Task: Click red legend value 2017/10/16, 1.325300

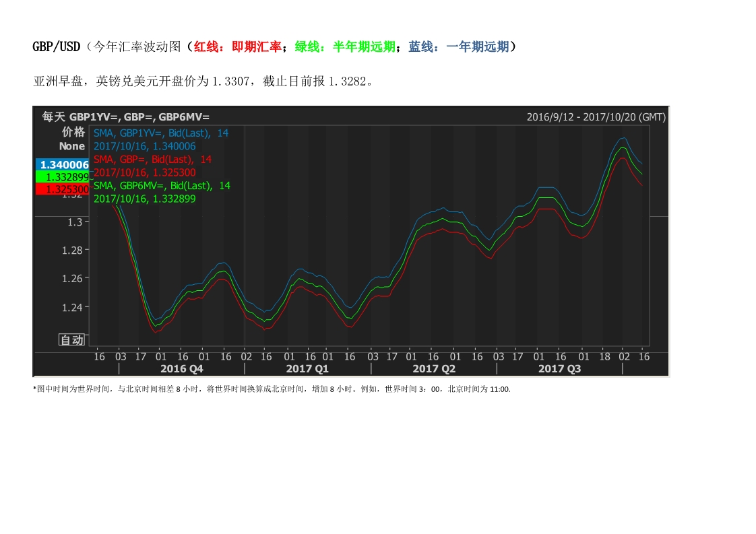Action: (x=145, y=172)
